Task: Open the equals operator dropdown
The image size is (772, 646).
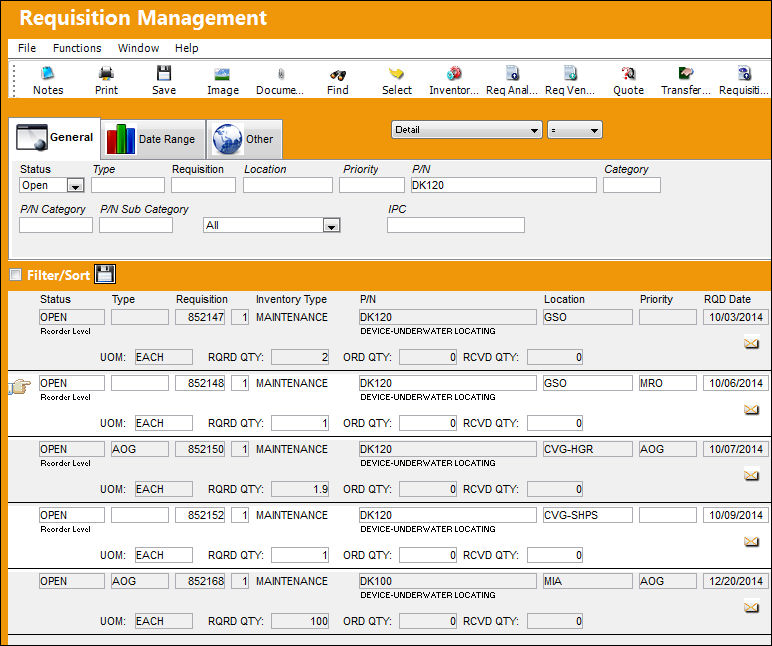Action: 575,130
